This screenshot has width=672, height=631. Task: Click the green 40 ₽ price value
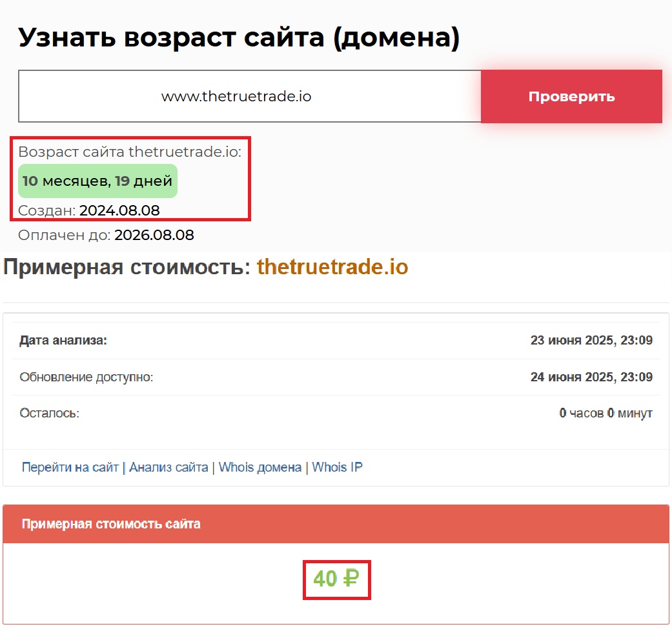(x=336, y=579)
